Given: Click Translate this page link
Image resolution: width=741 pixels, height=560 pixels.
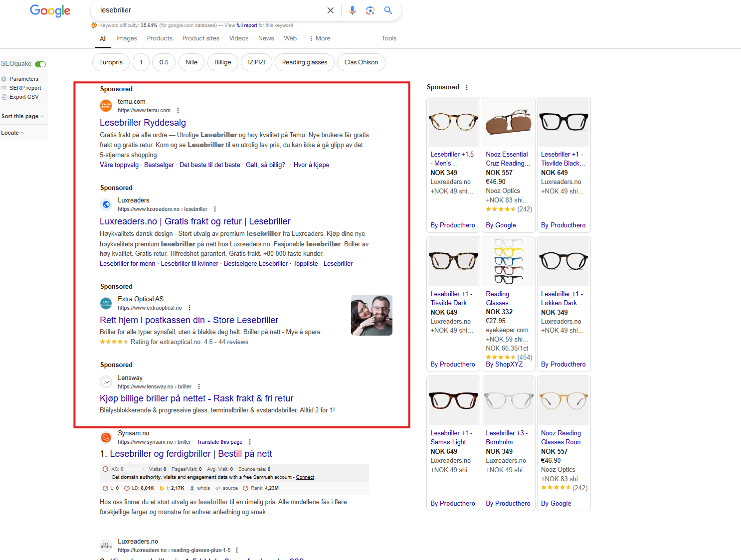Looking at the screenshot, I should coord(220,442).
